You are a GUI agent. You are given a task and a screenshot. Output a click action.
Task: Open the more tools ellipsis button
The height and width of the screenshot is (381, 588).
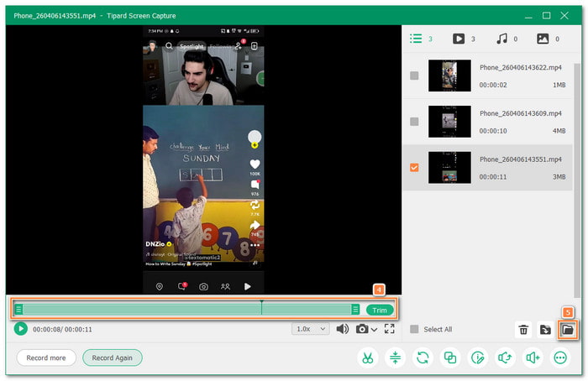point(560,358)
